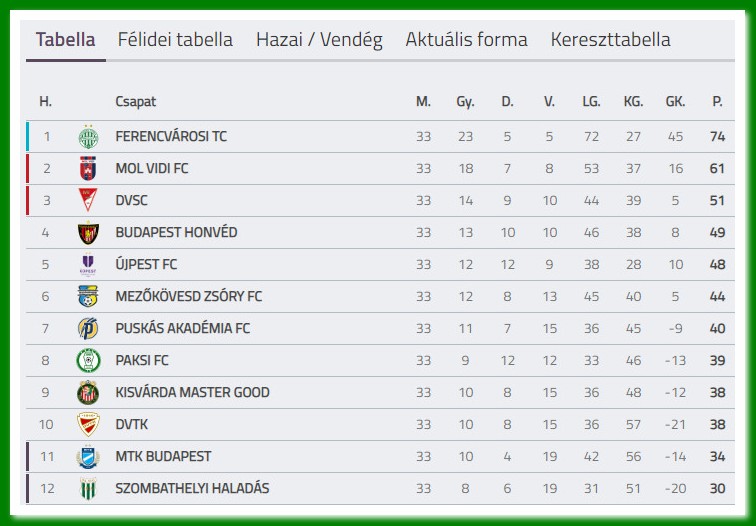Switch to the Félidei tabella tab

coord(175,40)
